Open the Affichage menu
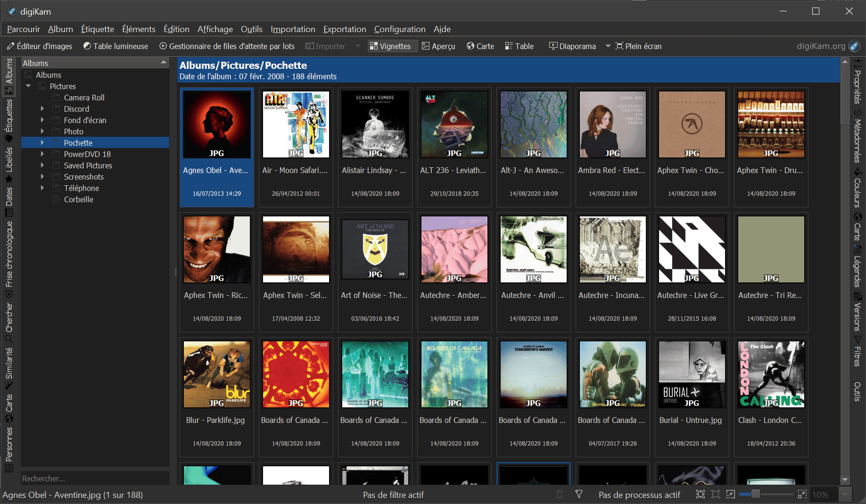 pos(215,29)
